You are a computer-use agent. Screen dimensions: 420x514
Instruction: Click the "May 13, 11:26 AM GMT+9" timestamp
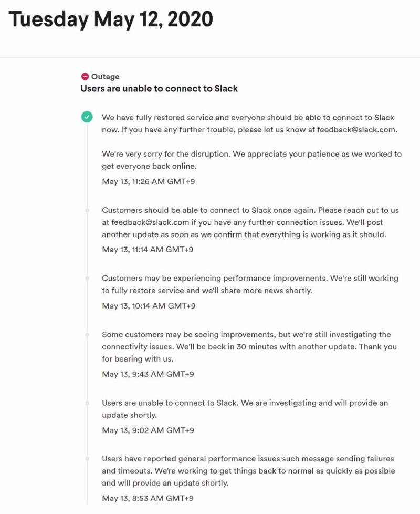click(150, 181)
